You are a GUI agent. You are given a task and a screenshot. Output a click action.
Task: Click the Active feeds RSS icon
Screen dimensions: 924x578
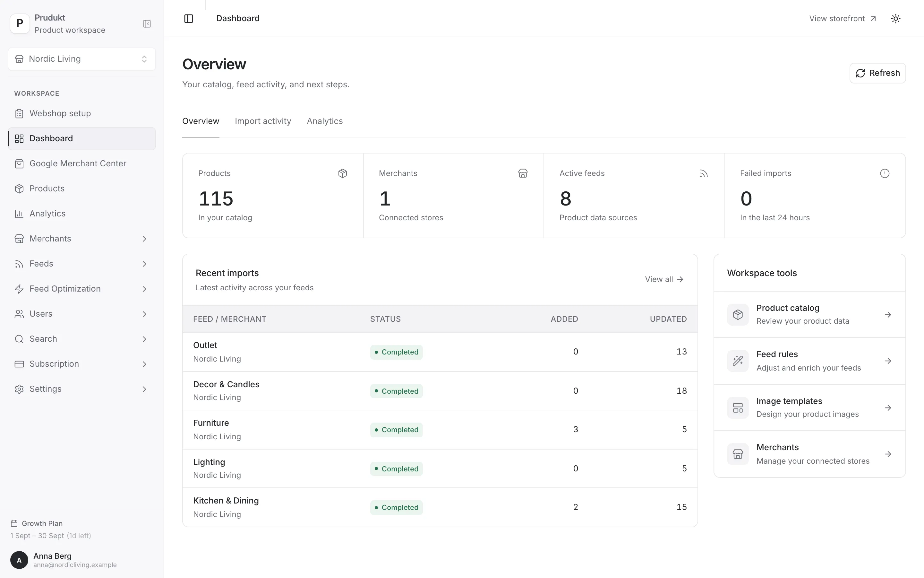point(704,173)
